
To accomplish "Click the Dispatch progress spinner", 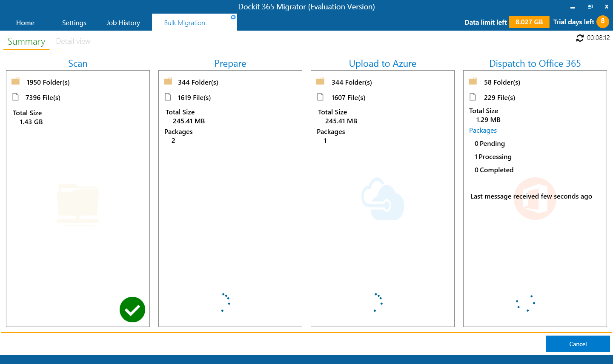I will click(x=526, y=303).
